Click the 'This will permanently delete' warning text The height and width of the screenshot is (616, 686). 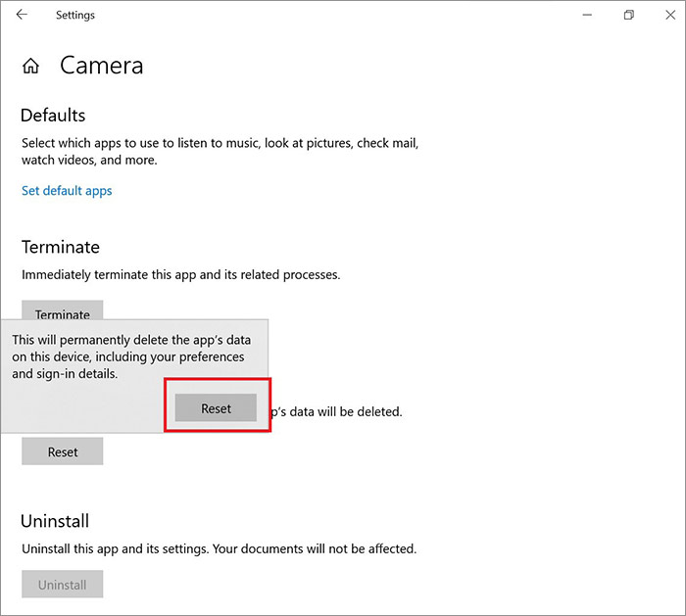[131, 356]
